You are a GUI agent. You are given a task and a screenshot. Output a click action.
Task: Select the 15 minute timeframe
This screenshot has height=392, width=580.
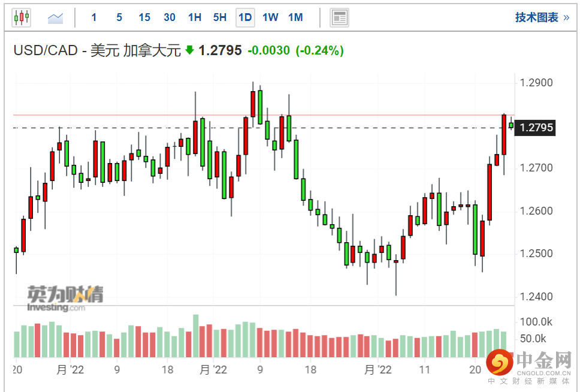(x=144, y=17)
